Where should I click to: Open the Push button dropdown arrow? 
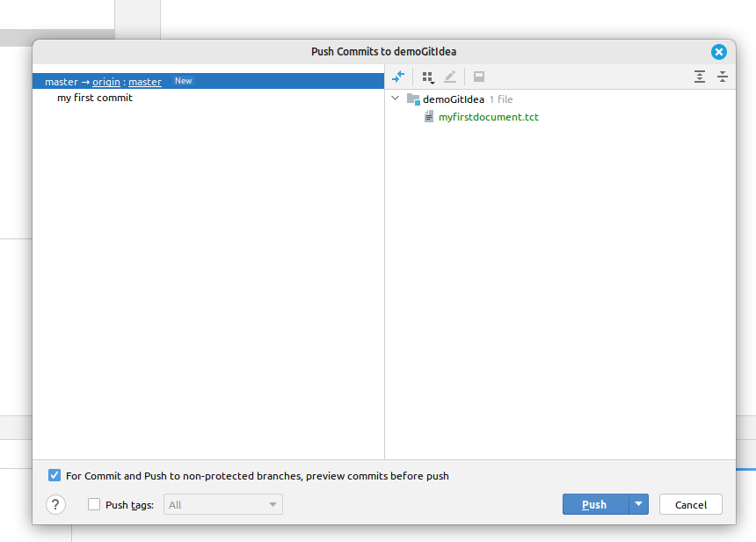point(639,504)
